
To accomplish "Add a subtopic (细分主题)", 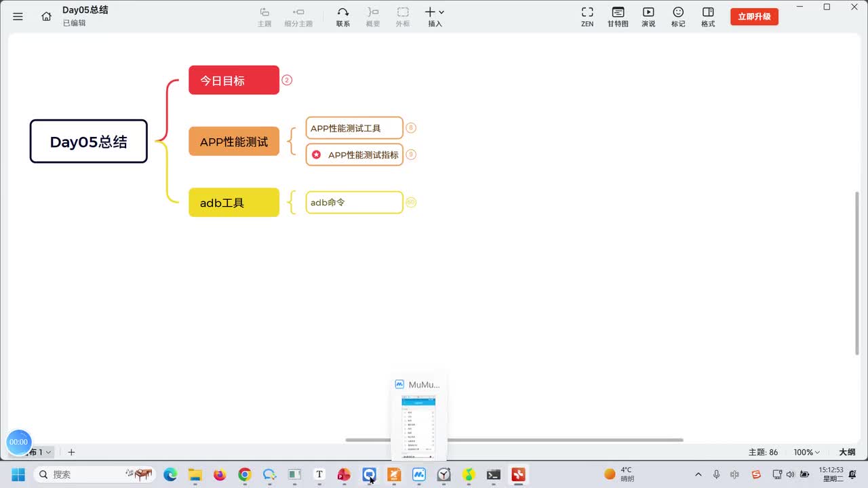I will tap(298, 16).
